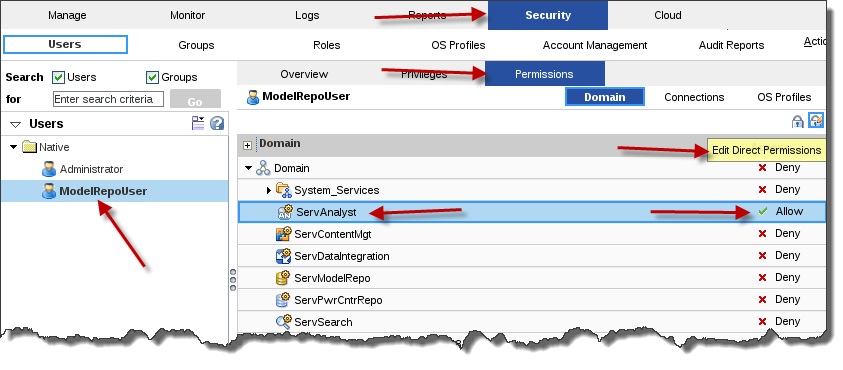
Task: Collapse the Domain tree node arrow
Action: [248, 168]
